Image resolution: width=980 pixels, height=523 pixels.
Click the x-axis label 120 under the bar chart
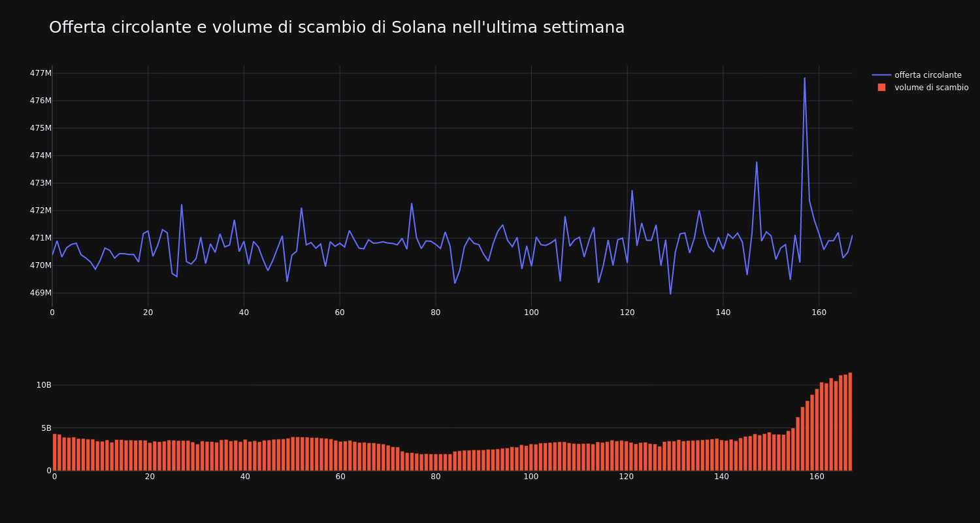point(627,477)
